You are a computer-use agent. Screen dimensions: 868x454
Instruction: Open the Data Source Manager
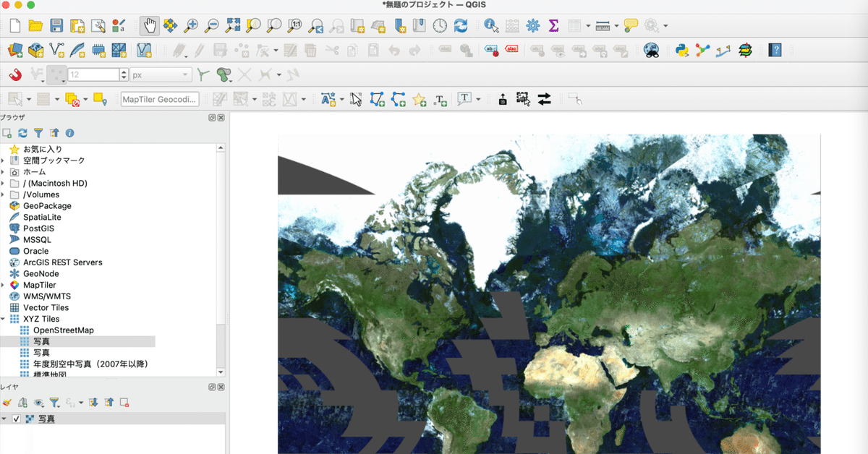(14, 51)
